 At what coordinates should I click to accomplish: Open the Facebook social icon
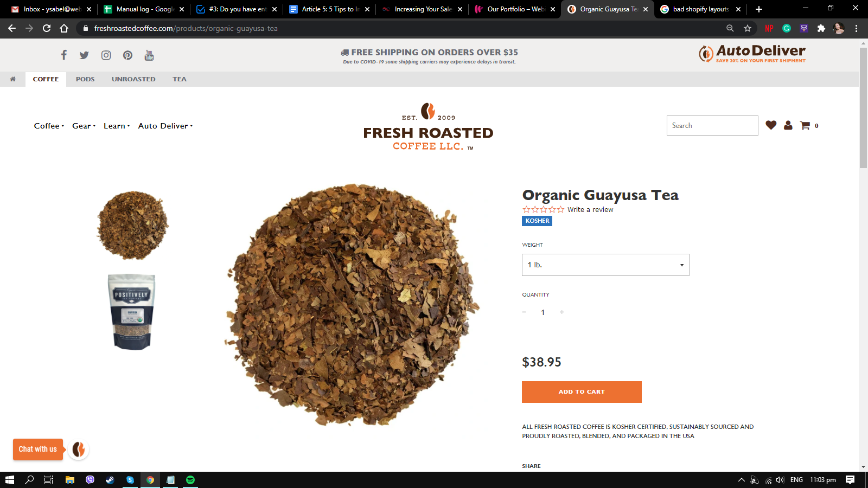pos(63,55)
